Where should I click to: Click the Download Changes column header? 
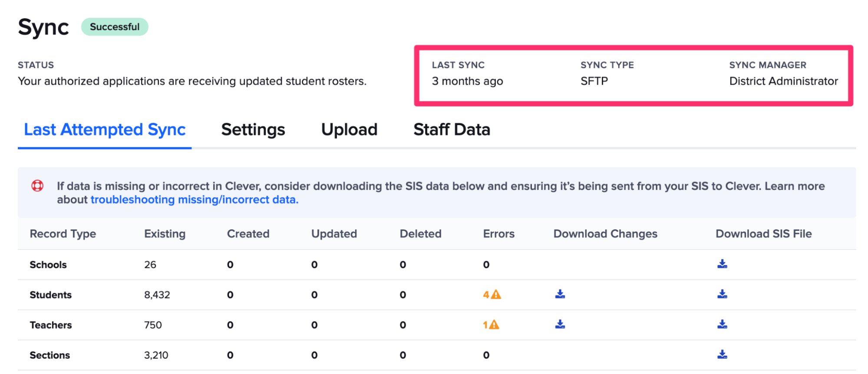[x=605, y=234]
